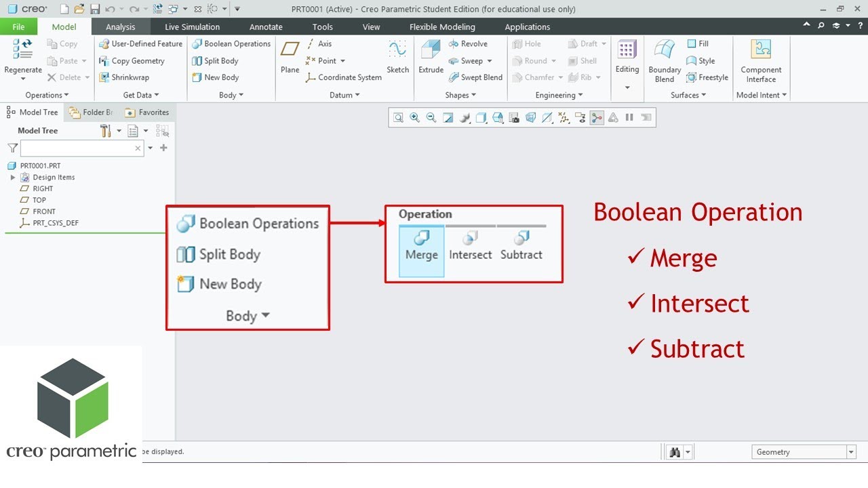Click User-Defined Feature button

click(x=140, y=44)
